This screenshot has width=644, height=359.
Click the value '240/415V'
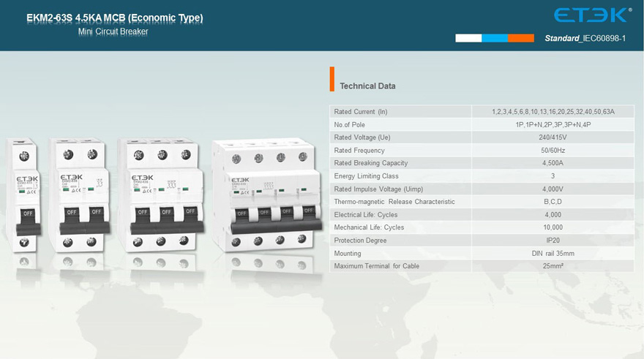point(553,137)
